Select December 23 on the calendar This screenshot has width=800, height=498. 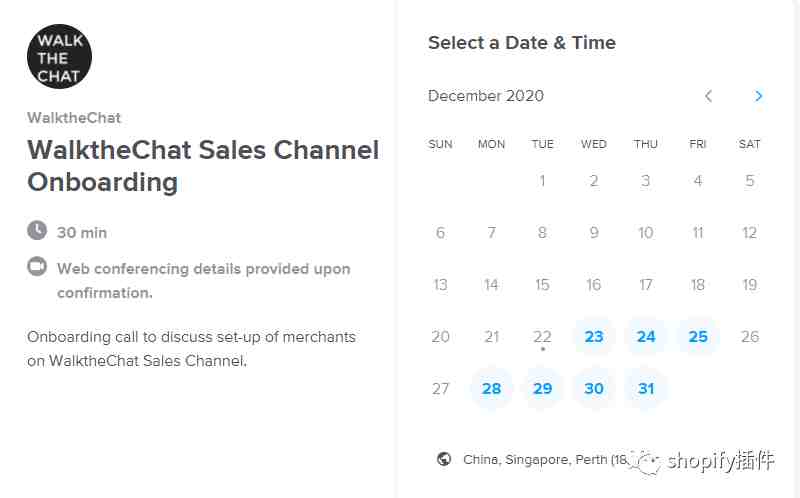594,337
